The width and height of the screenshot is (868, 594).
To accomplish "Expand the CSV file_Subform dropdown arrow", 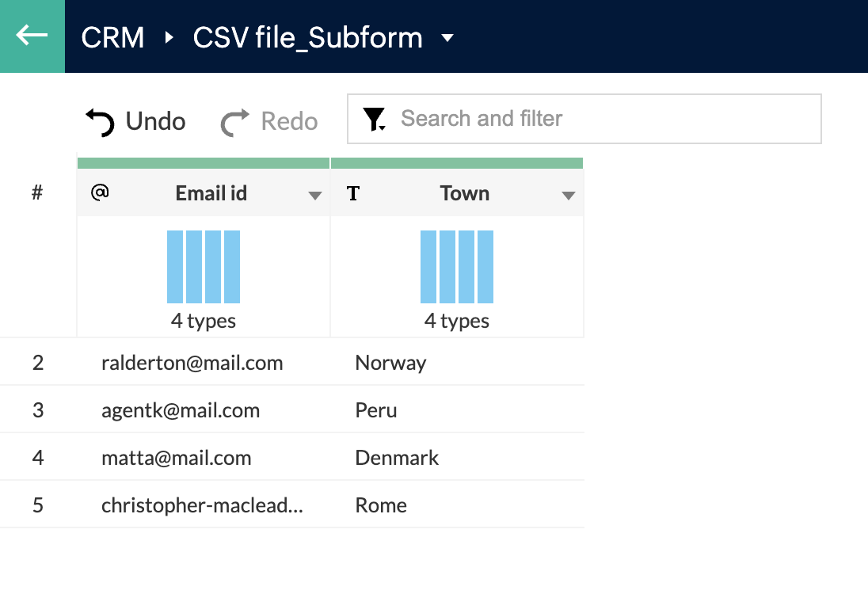I will point(447,38).
